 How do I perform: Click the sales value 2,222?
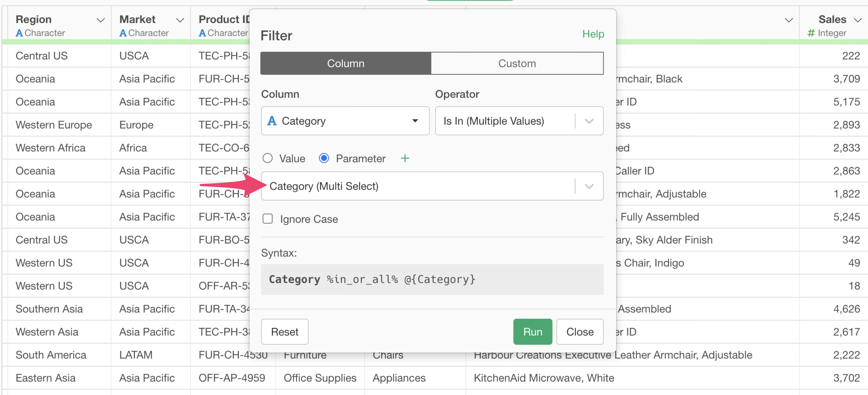click(x=847, y=355)
